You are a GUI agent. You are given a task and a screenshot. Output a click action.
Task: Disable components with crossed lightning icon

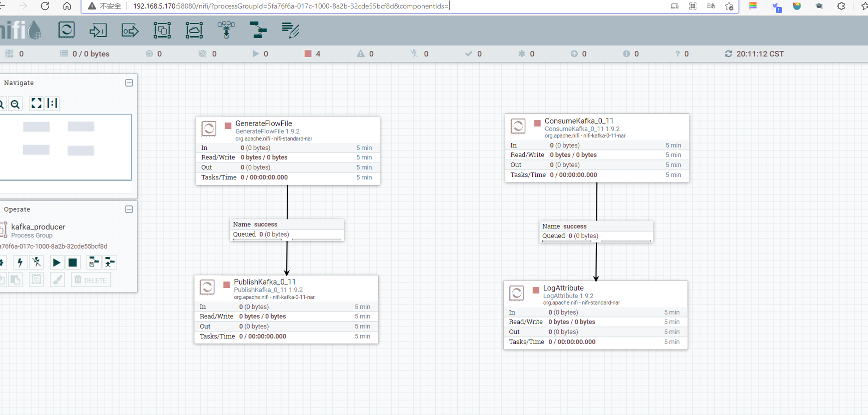[x=37, y=262]
